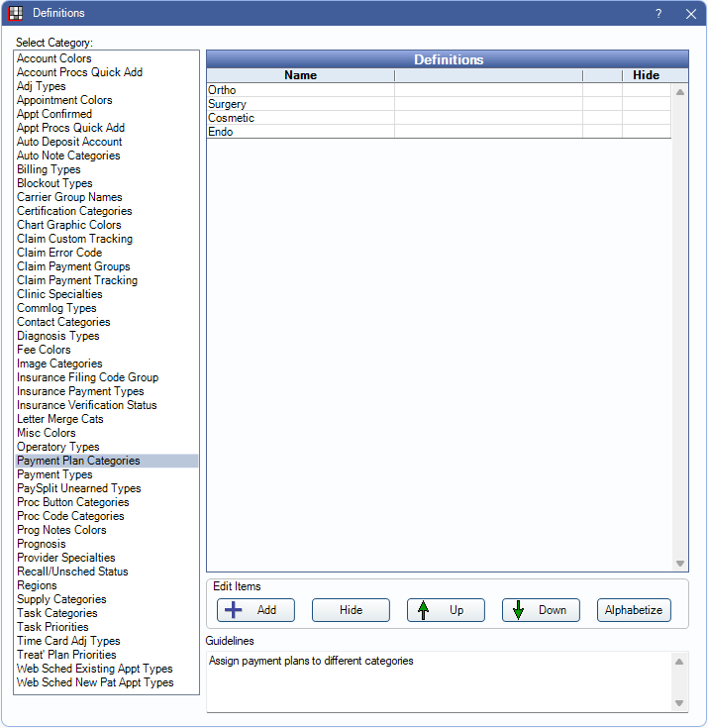Viewport: 708px width, 728px height.
Task: Click the Hide column header
Action: (x=646, y=75)
